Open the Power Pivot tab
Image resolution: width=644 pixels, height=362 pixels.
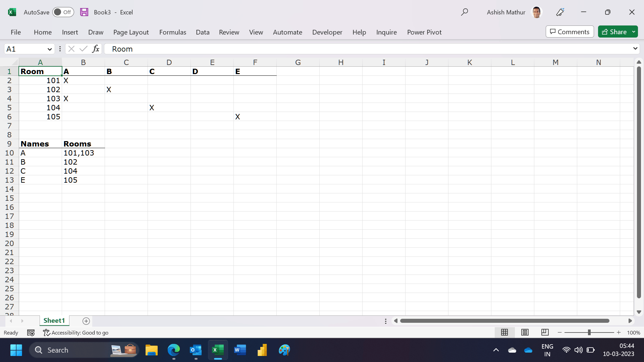pyautogui.click(x=424, y=32)
